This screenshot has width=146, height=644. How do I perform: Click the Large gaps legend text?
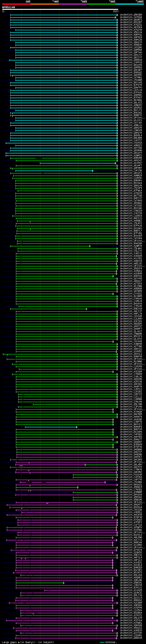[28, 642]
